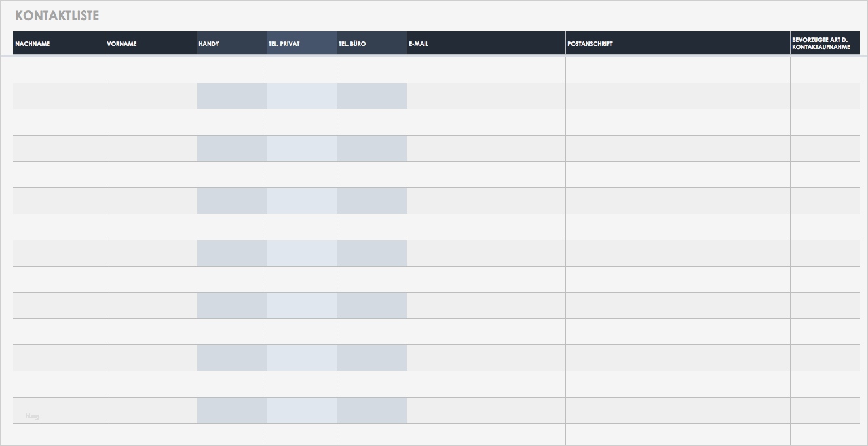The image size is (868, 446).
Task: Select first empty cell under TEL. PRIVAT
Action: click(x=302, y=70)
